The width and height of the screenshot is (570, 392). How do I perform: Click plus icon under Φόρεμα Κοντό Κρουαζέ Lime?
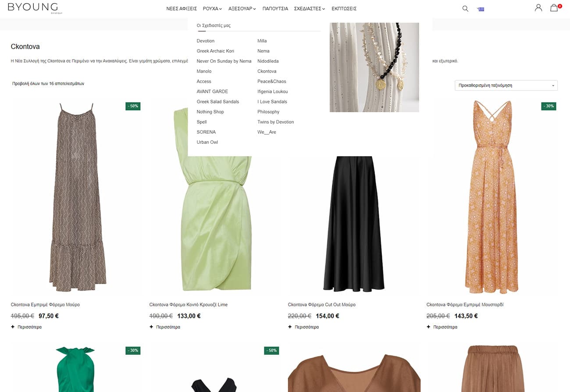(151, 327)
